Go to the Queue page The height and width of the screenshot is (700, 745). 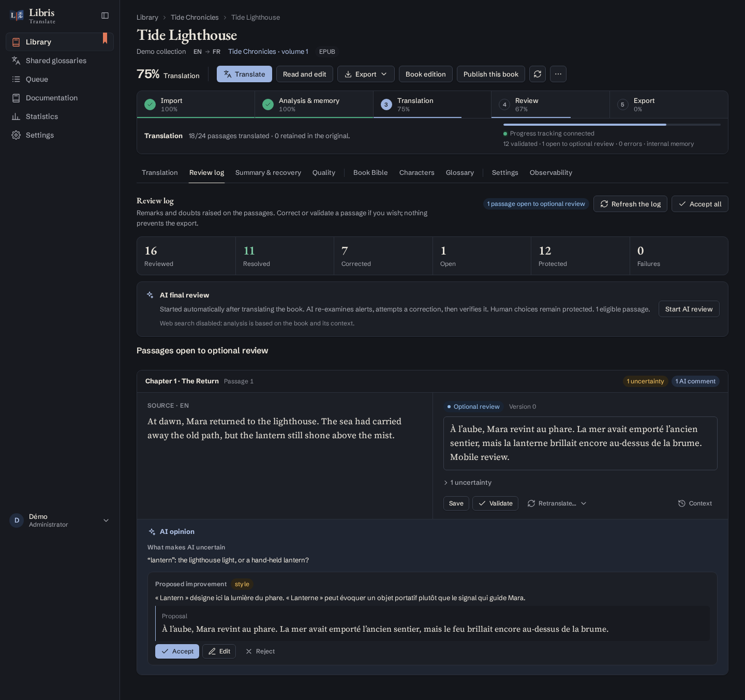point(59,79)
